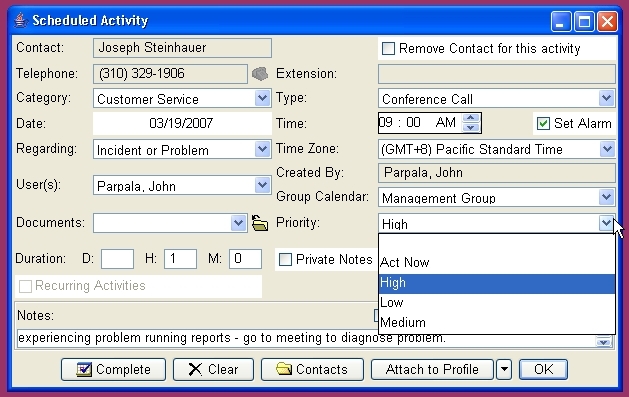Click the Attach to Profile button

[432, 369]
